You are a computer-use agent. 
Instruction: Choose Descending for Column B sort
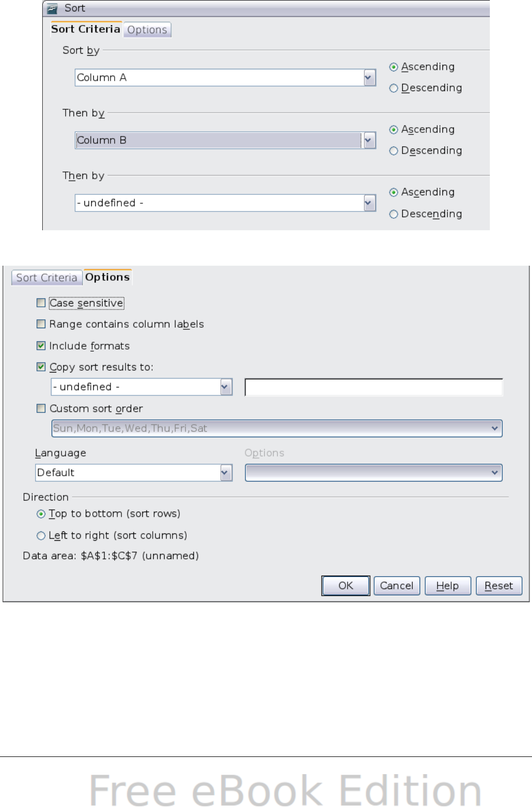tap(394, 151)
